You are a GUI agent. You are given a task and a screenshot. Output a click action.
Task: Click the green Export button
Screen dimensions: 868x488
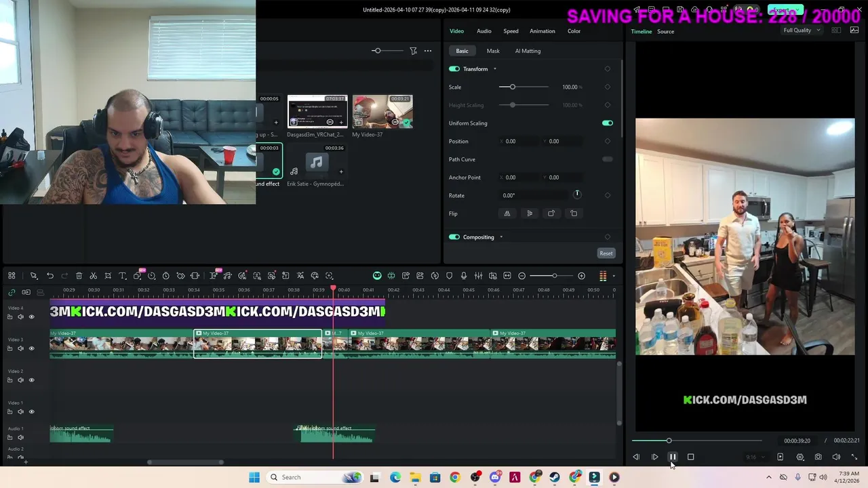785,10
